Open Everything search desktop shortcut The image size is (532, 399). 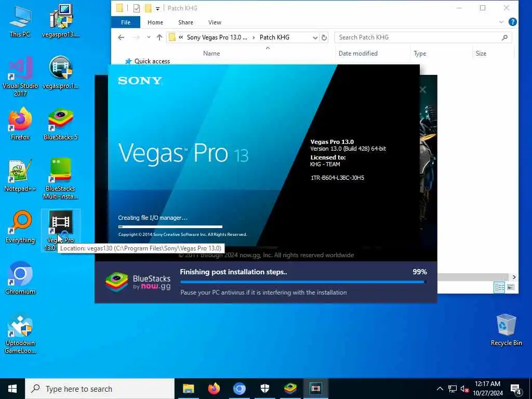tap(20, 227)
